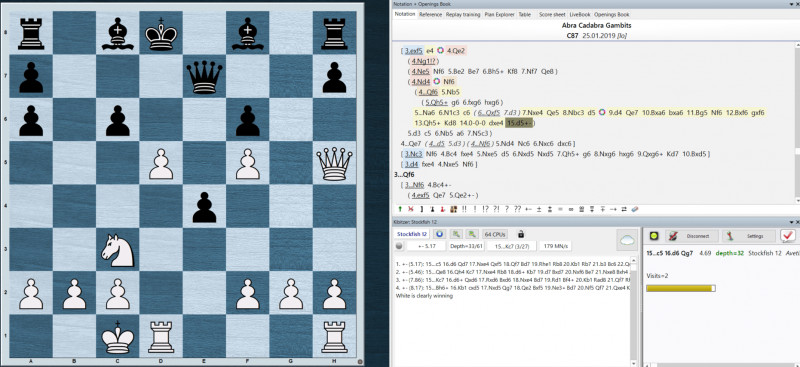Click the padlock icon to lock engine

(x=520, y=234)
